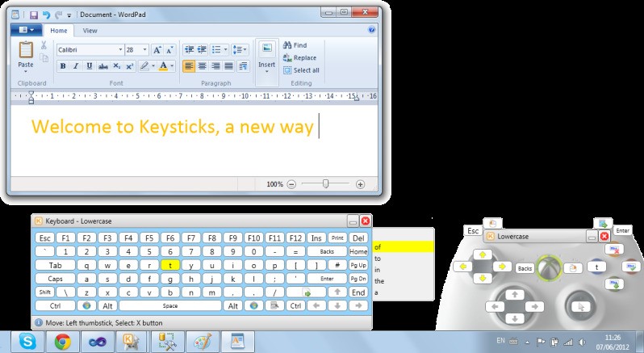Click the text highlight color marker
The width and height of the screenshot is (644, 353).
pos(144,66)
